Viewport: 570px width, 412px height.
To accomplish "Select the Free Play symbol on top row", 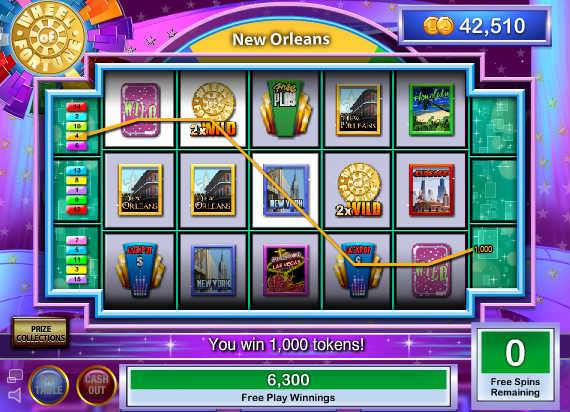I will pos(286,109).
